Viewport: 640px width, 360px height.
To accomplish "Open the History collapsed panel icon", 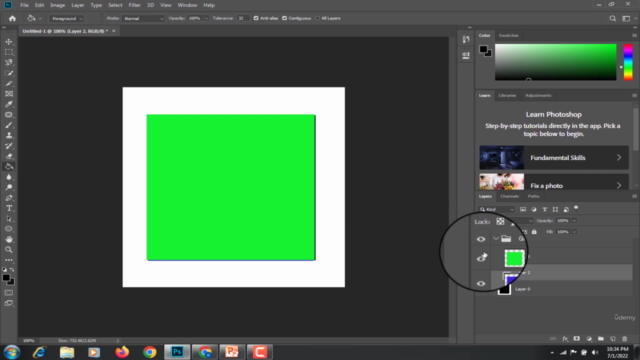I will (466, 39).
